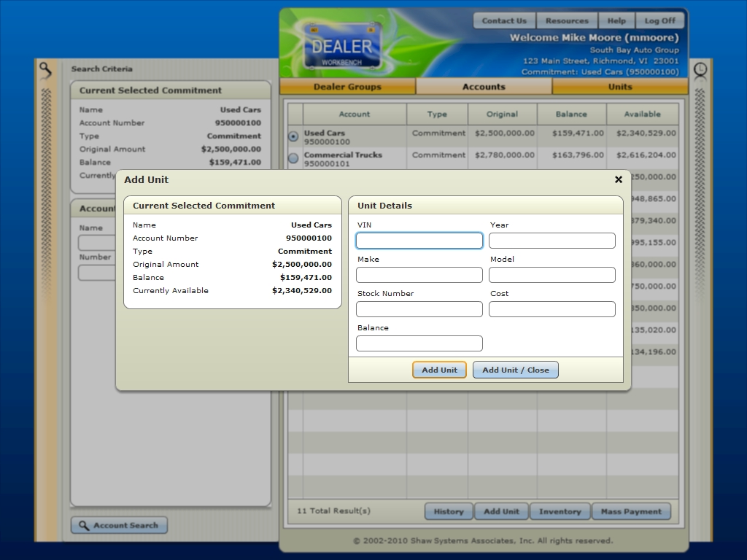The height and width of the screenshot is (560, 747).
Task: Click the Account column header
Action: (x=355, y=114)
